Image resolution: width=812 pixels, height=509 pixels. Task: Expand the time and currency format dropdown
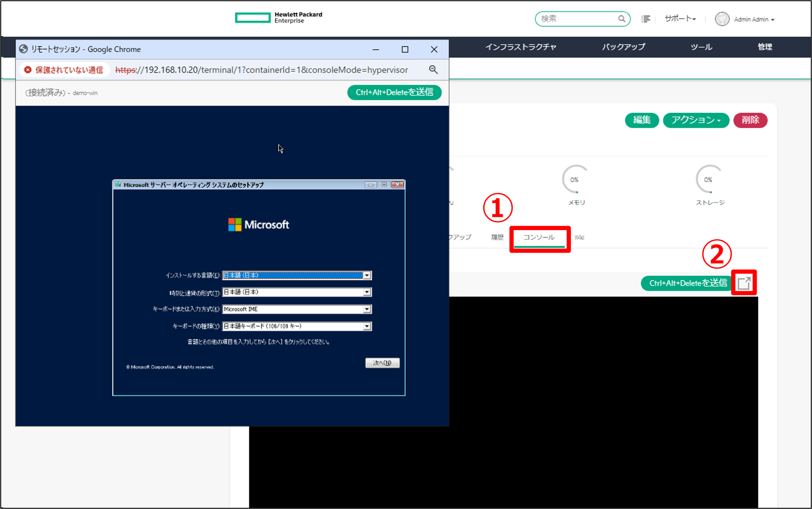(367, 292)
